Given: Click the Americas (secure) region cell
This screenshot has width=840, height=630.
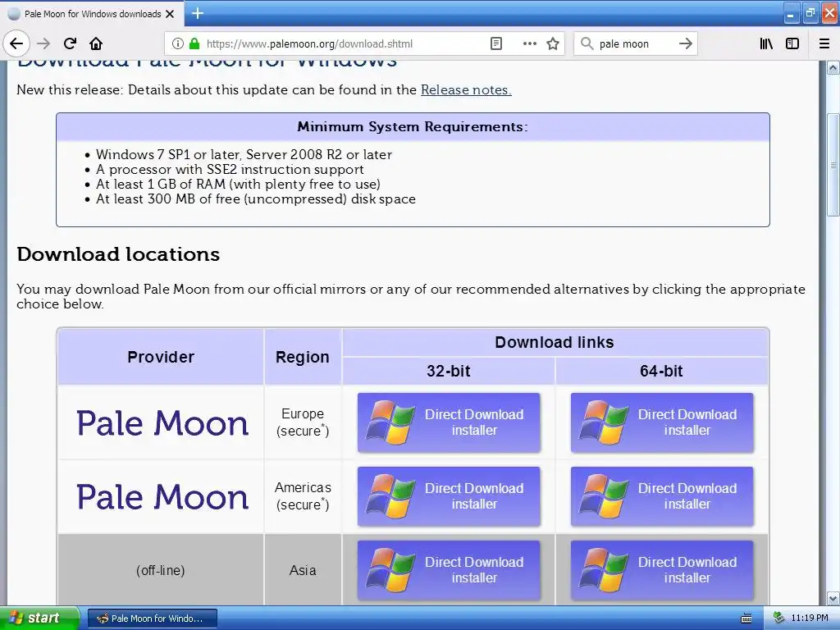Looking at the screenshot, I should 303,496.
